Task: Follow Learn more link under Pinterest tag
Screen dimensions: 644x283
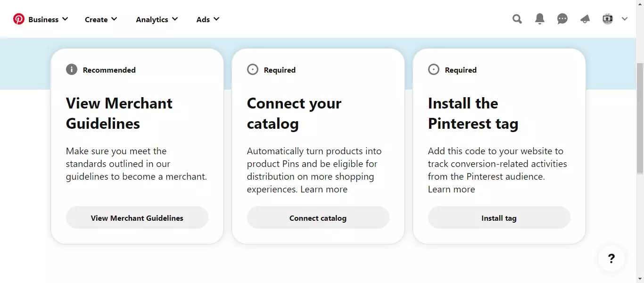Action: pos(451,190)
